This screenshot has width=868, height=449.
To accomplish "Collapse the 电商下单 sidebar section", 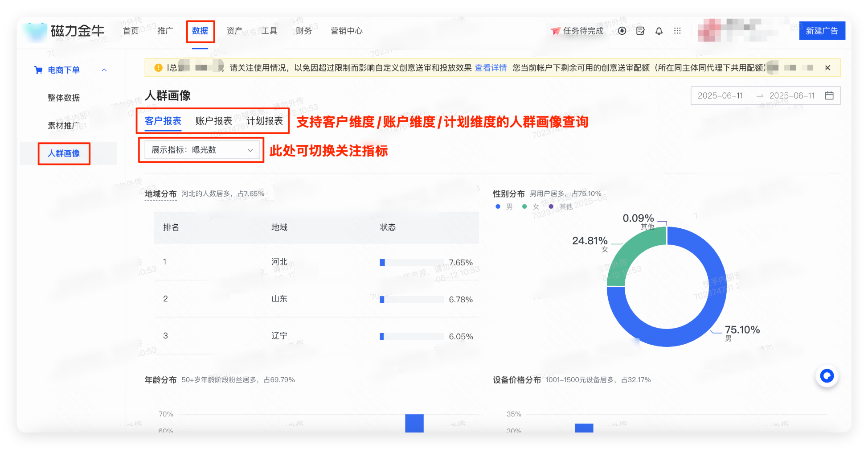I will pyautogui.click(x=104, y=70).
